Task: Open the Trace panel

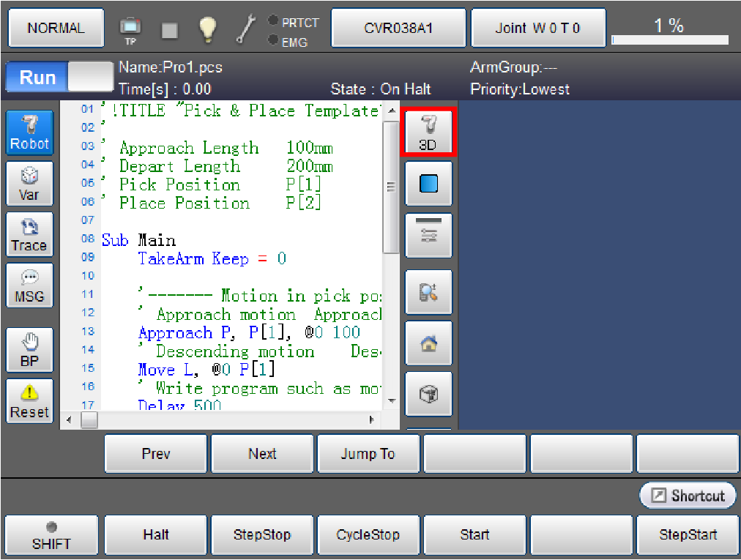Action: click(29, 235)
